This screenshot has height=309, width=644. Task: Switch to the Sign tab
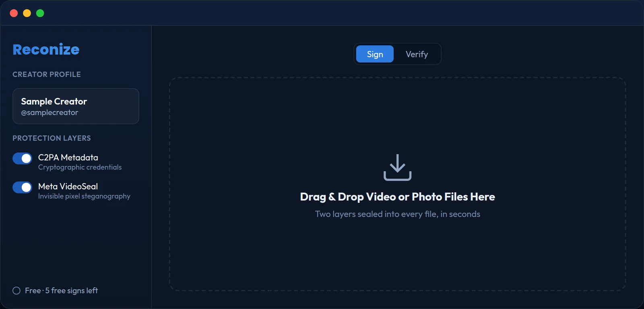[x=375, y=54]
